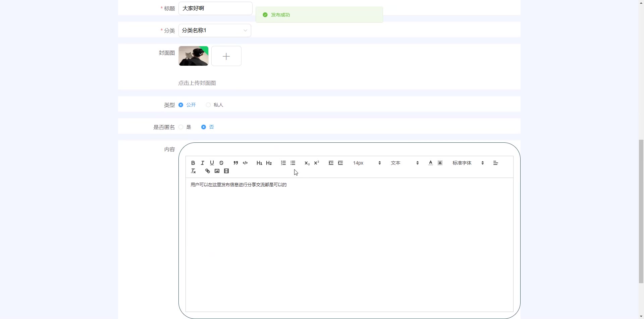The height and width of the screenshot is (319, 644).
Task: Open the text color picker
Action: click(431, 163)
